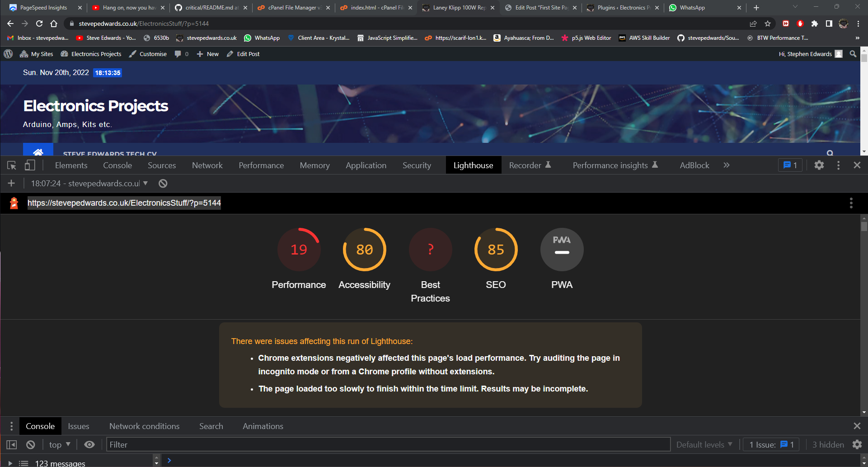The width and height of the screenshot is (868, 467).
Task: Bookmark this page with the star icon
Action: (x=768, y=24)
